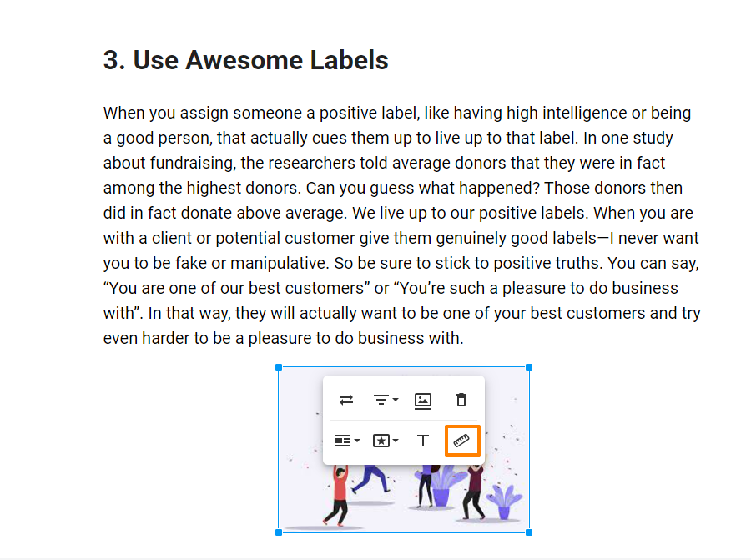Remove the image with the trash icon

[x=461, y=400]
